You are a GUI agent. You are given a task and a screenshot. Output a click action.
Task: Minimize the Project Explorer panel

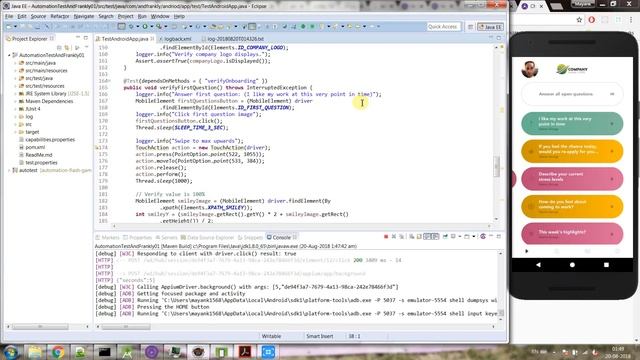[78, 38]
